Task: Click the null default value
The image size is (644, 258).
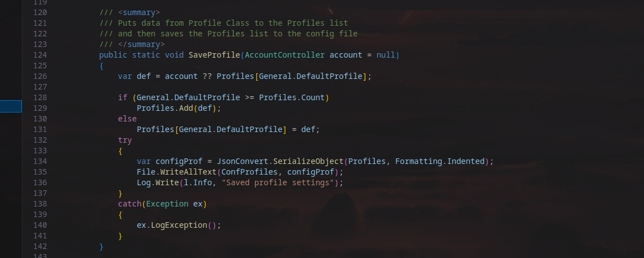Action: click(386, 55)
